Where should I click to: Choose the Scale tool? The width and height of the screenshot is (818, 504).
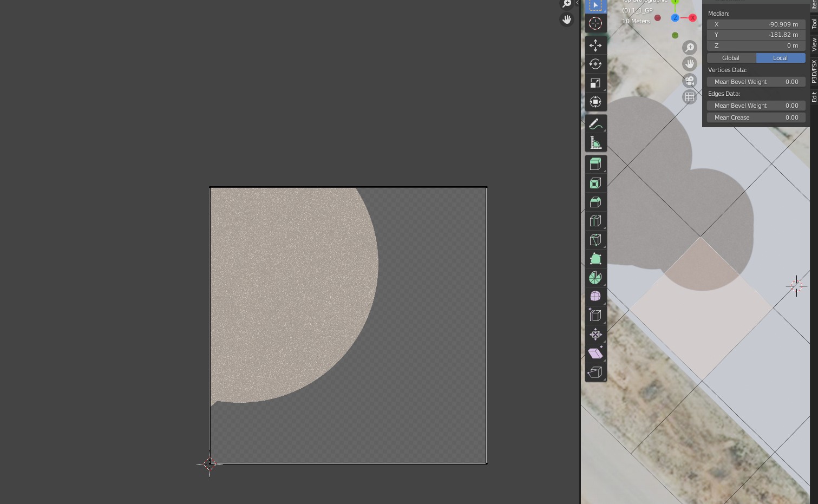[595, 83]
